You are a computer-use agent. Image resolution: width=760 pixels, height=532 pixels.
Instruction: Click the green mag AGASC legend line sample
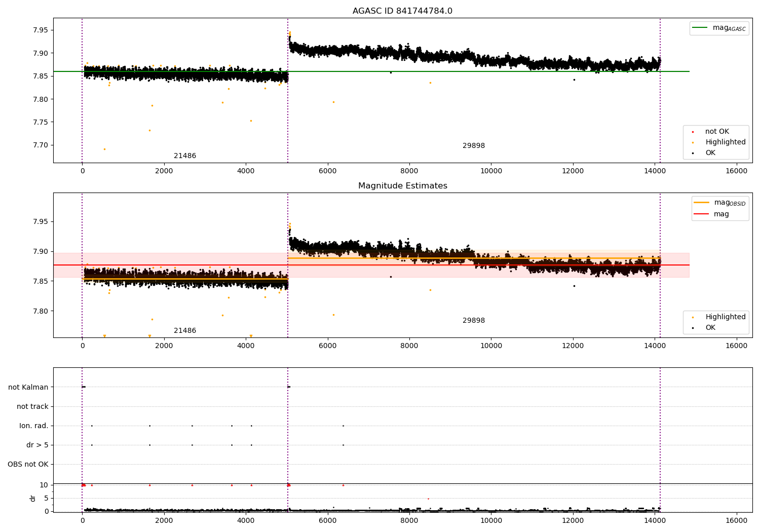coord(700,28)
